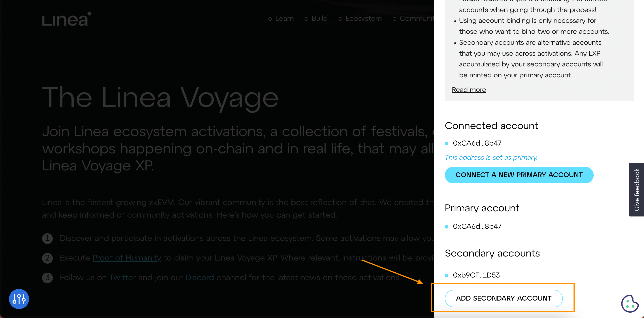Select secondary account address 0xb9CF...1D53
The width and height of the screenshot is (644, 318).
click(476, 275)
